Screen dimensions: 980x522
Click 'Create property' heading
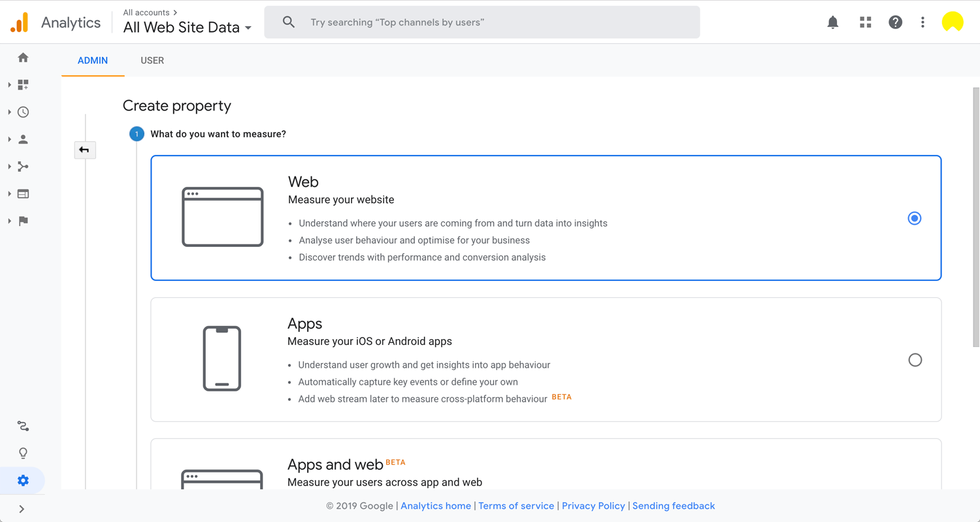(x=177, y=106)
